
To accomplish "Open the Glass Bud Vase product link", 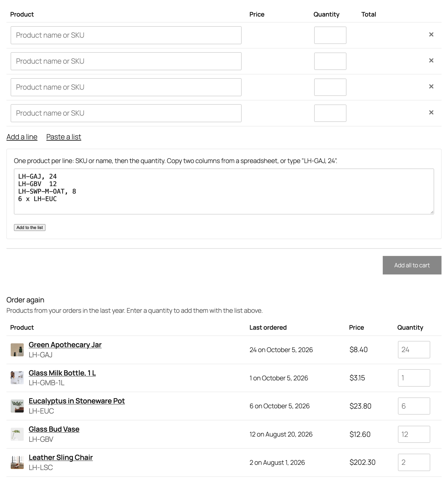I will point(54,429).
